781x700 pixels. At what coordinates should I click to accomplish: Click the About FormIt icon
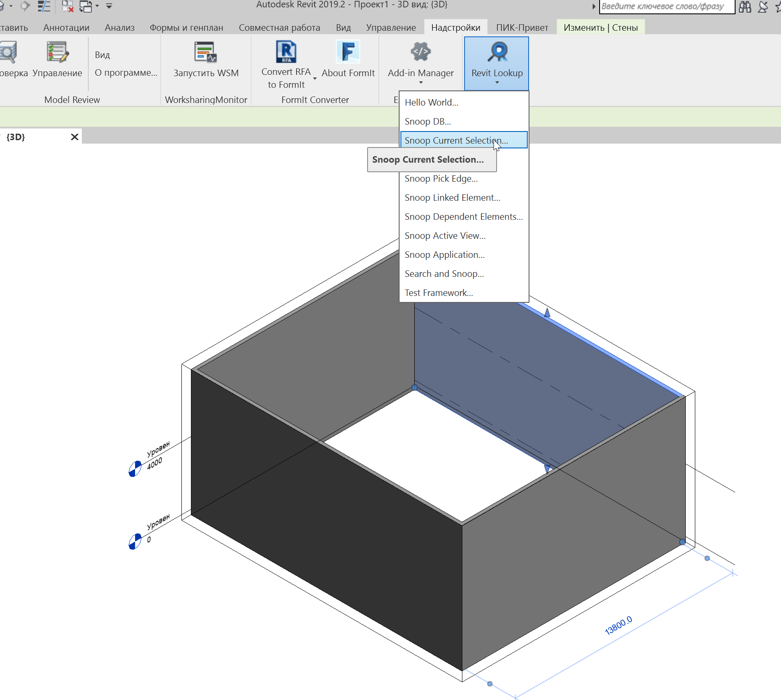click(348, 51)
